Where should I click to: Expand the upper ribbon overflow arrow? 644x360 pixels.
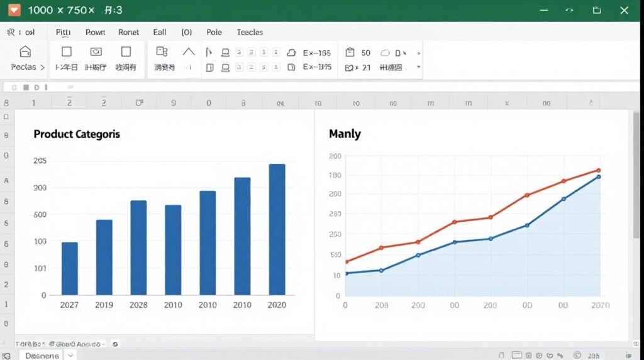click(418, 53)
